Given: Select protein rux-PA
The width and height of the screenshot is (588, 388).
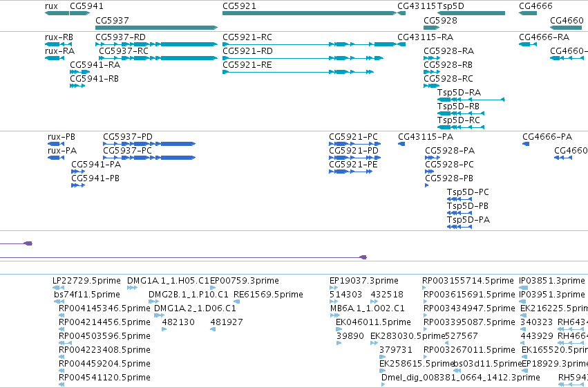Looking at the screenshot, I should (x=56, y=158).
